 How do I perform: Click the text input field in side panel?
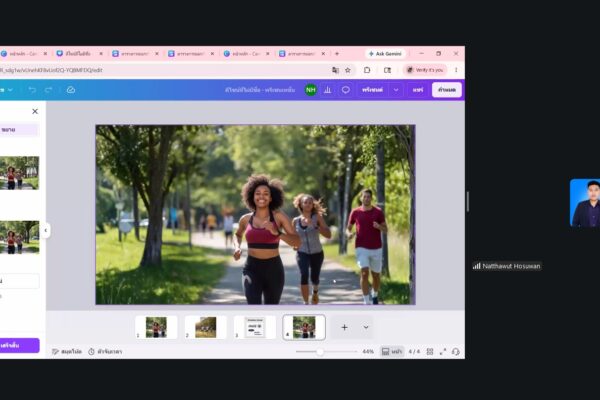tap(19, 281)
